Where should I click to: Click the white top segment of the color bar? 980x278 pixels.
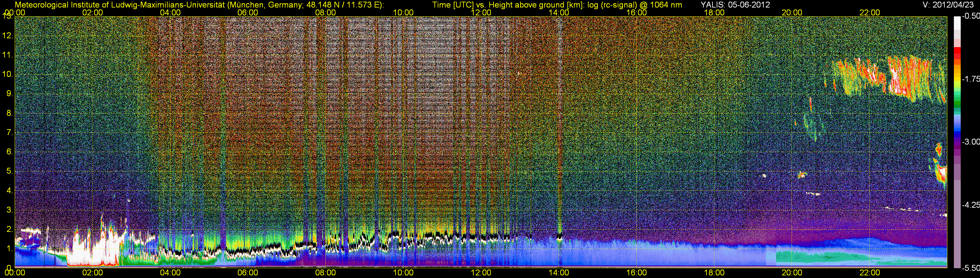[x=957, y=23]
